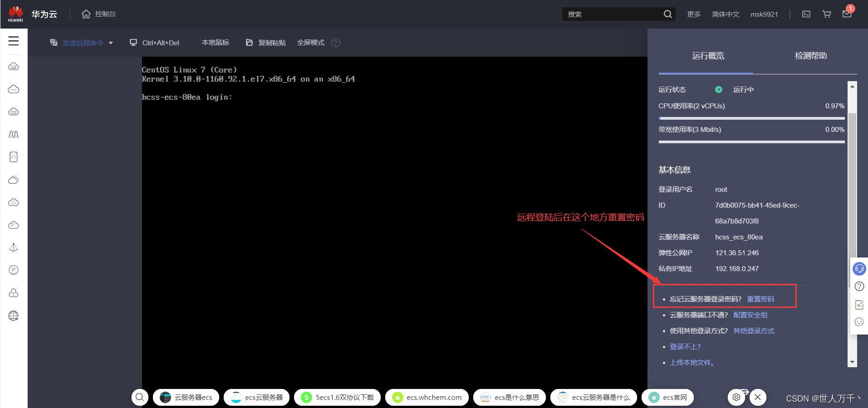Image resolution: width=868 pixels, height=408 pixels.
Task: Go to 控制台 in the header
Action: click(105, 14)
